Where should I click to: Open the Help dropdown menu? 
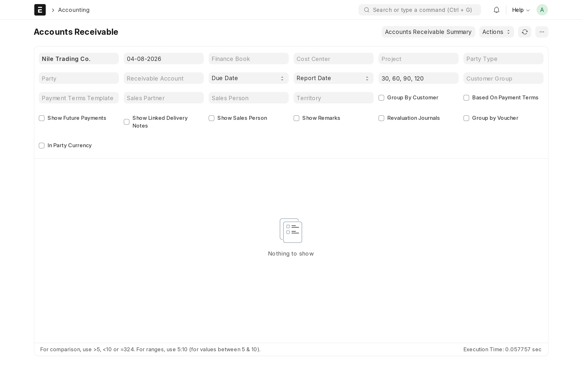(x=521, y=10)
